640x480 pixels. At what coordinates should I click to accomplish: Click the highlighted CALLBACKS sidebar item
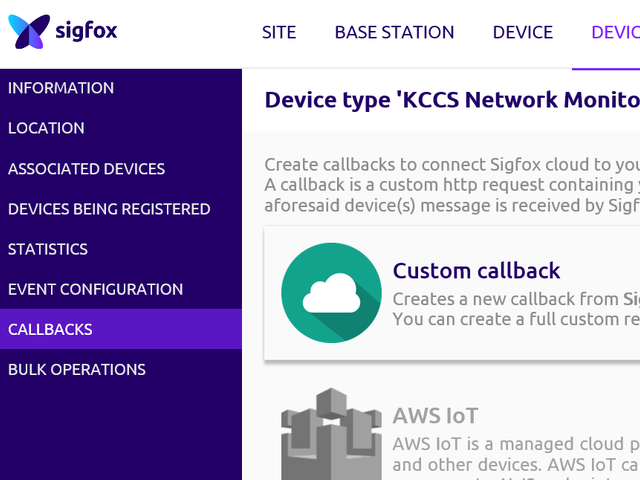50,329
